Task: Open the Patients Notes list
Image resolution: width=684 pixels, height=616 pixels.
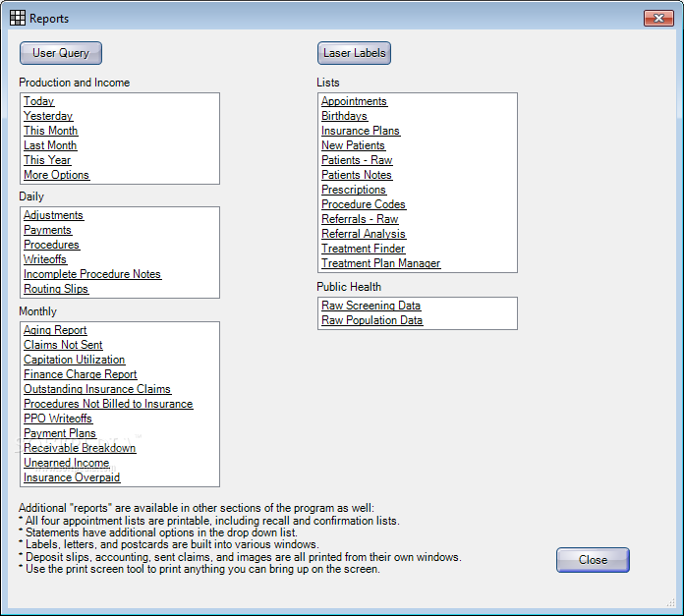Action: click(357, 175)
